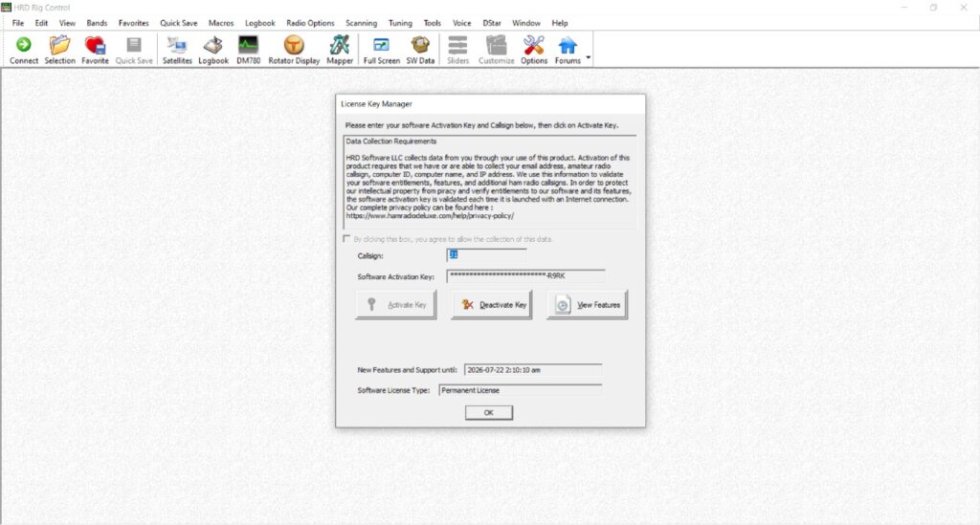Open the Selection folder icon
The image size is (980, 525).
click(59, 50)
